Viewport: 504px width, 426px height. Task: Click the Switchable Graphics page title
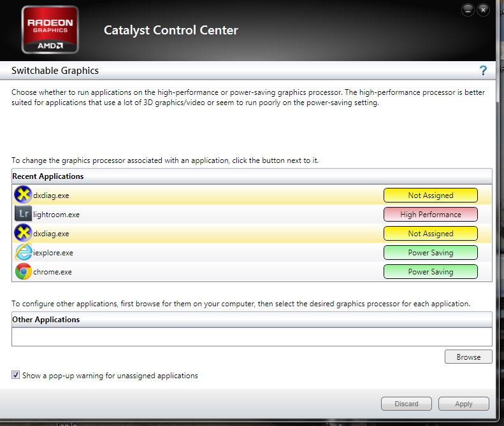[55, 71]
